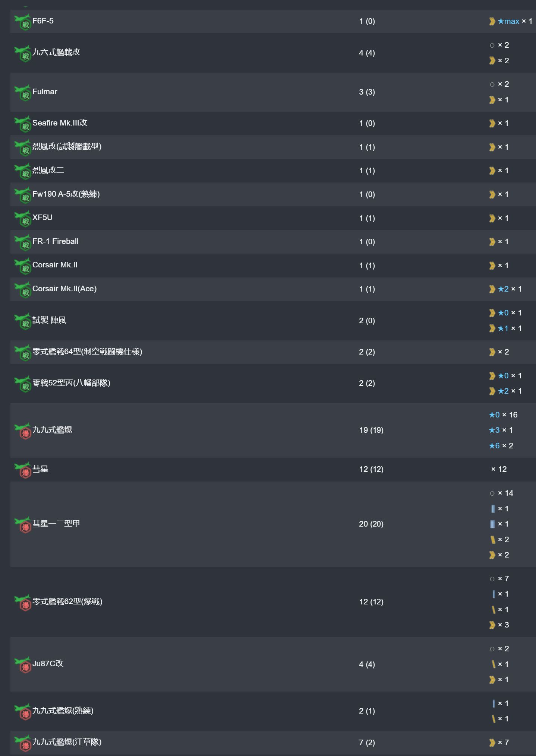Image resolution: width=536 pixels, height=756 pixels.
Task: Click the 零式艦戦62型(爆戦) equipment name
Action: coord(67,601)
